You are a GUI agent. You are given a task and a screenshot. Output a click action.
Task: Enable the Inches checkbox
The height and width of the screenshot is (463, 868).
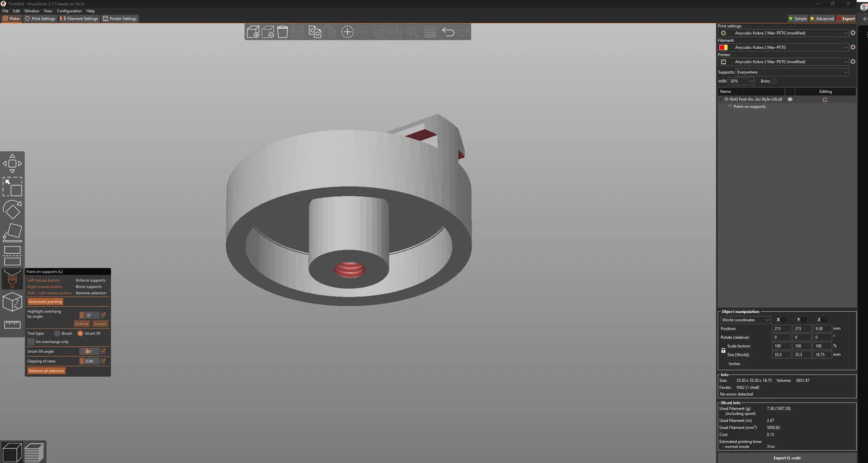coord(725,364)
